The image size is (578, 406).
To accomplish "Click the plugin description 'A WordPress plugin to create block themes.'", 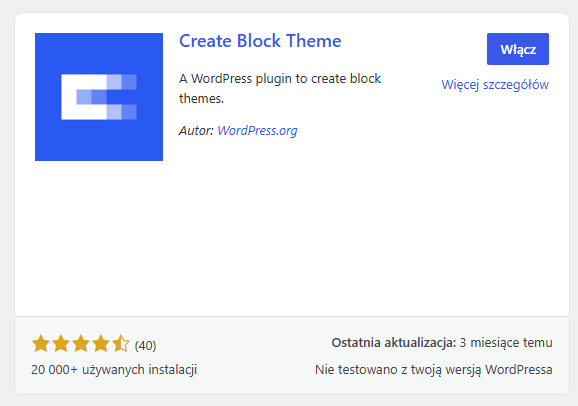I will point(280,89).
